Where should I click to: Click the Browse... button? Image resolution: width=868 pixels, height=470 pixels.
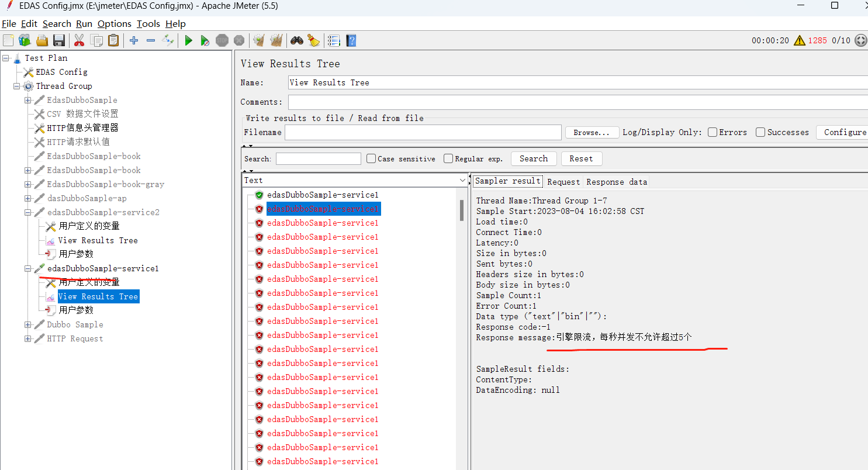click(x=592, y=133)
